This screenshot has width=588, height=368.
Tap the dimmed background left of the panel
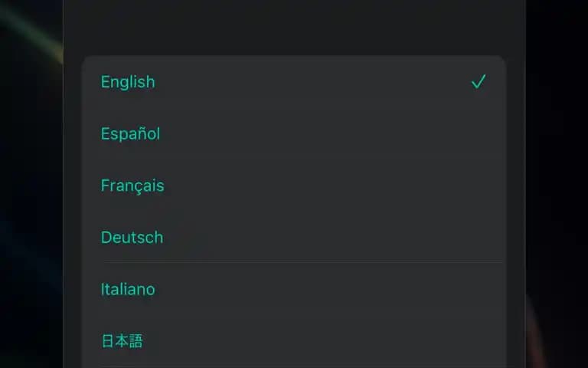pyautogui.click(x=31, y=184)
